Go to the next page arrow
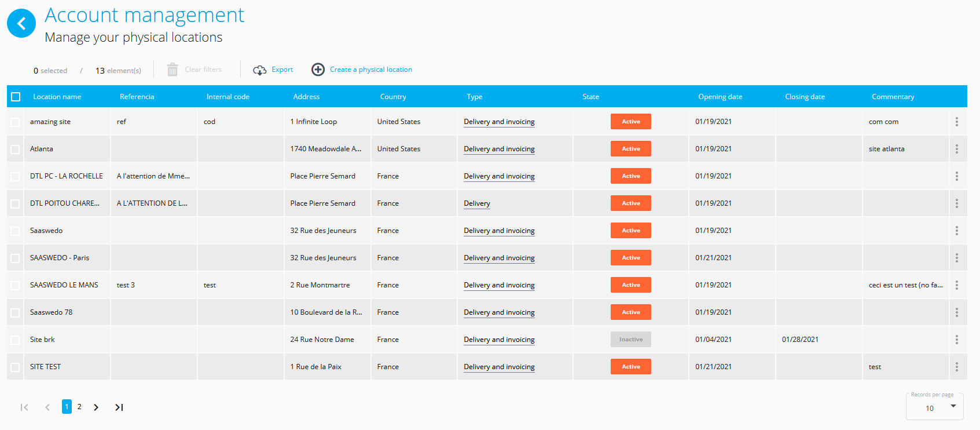 [96, 407]
